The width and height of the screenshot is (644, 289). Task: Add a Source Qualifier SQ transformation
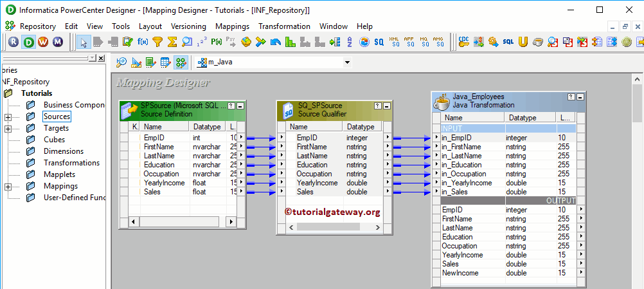379,42
